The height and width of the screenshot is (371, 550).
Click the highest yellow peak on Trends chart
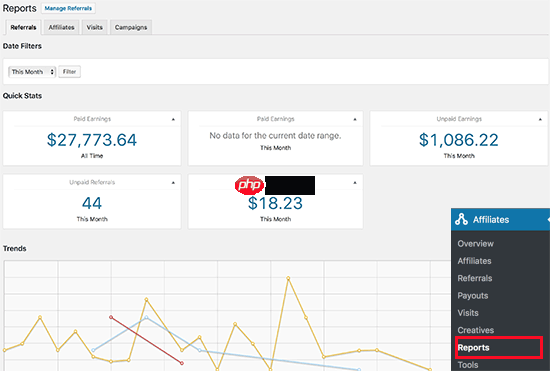[x=288, y=278]
